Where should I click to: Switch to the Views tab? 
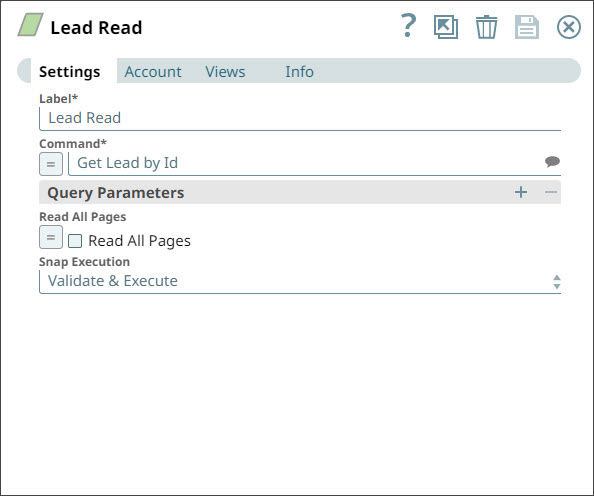click(225, 72)
